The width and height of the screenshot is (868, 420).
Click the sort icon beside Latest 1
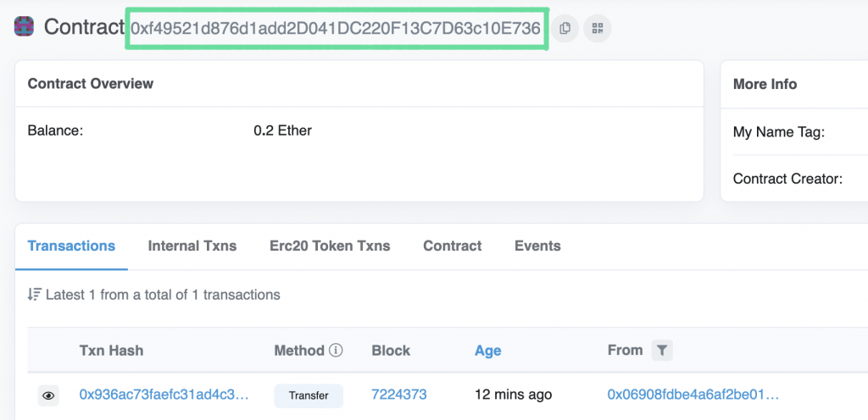pyautogui.click(x=34, y=295)
